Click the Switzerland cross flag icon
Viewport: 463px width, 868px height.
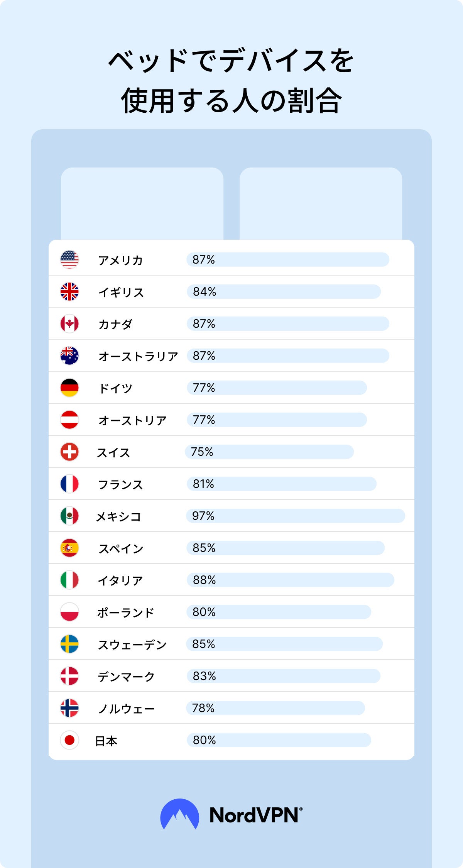click(69, 452)
